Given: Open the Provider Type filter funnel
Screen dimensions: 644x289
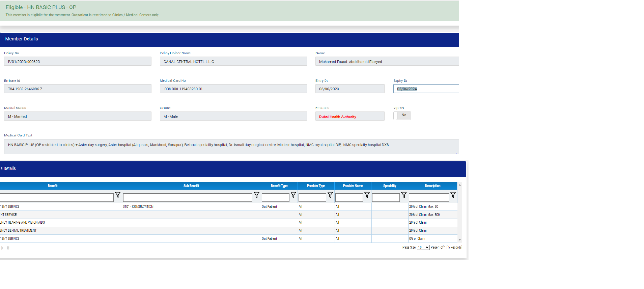Looking at the screenshot, I should [x=330, y=195].
